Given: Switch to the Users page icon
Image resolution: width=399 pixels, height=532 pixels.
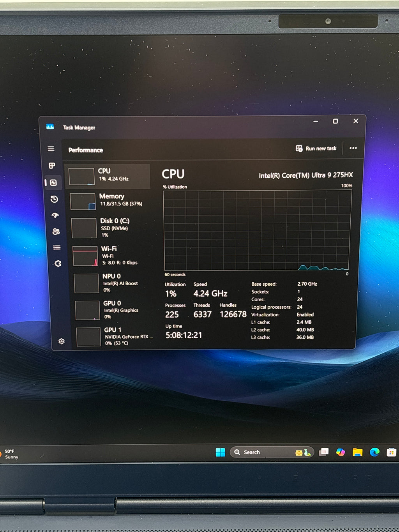Looking at the screenshot, I should 56,232.
